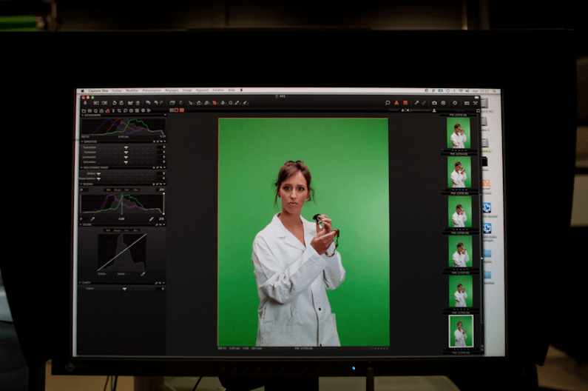Open the Exposition section action menu arrow
This screenshot has width=588, height=391.
[x=164, y=141]
